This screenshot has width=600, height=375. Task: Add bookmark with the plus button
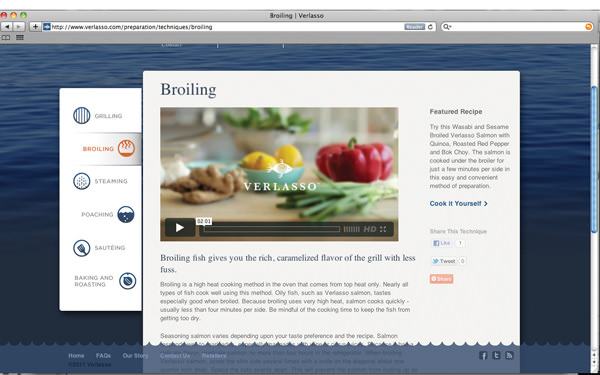(35, 27)
